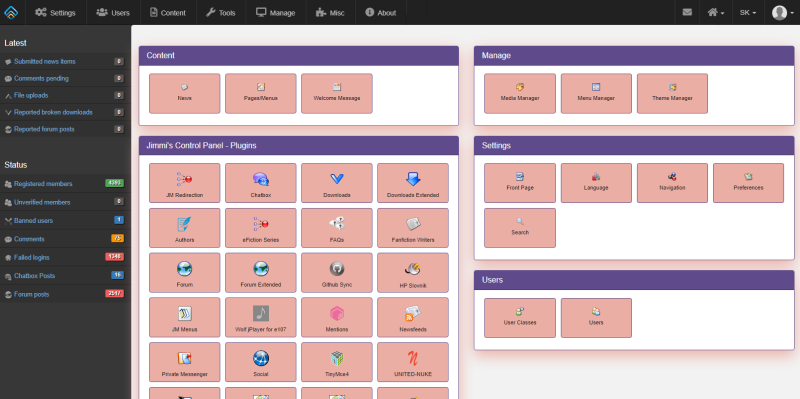
Task: Open the HP Slovnik plugin tile
Action: (x=413, y=272)
